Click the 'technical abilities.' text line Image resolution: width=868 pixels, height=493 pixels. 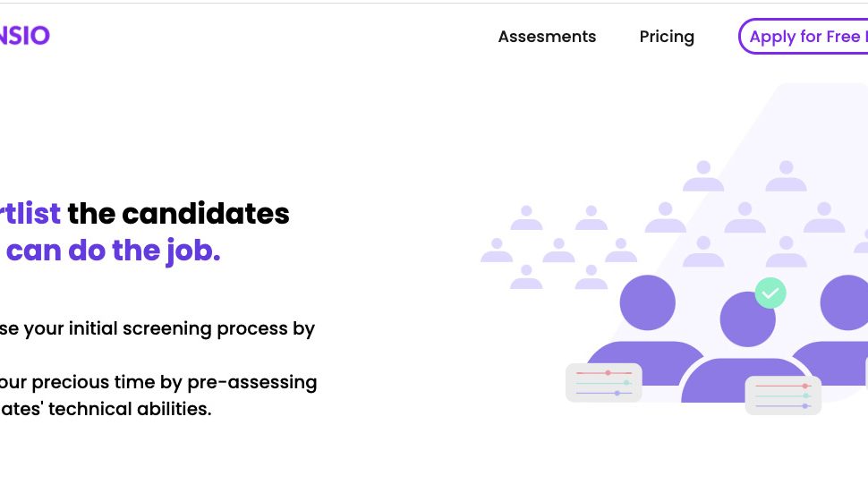[106, 409]
